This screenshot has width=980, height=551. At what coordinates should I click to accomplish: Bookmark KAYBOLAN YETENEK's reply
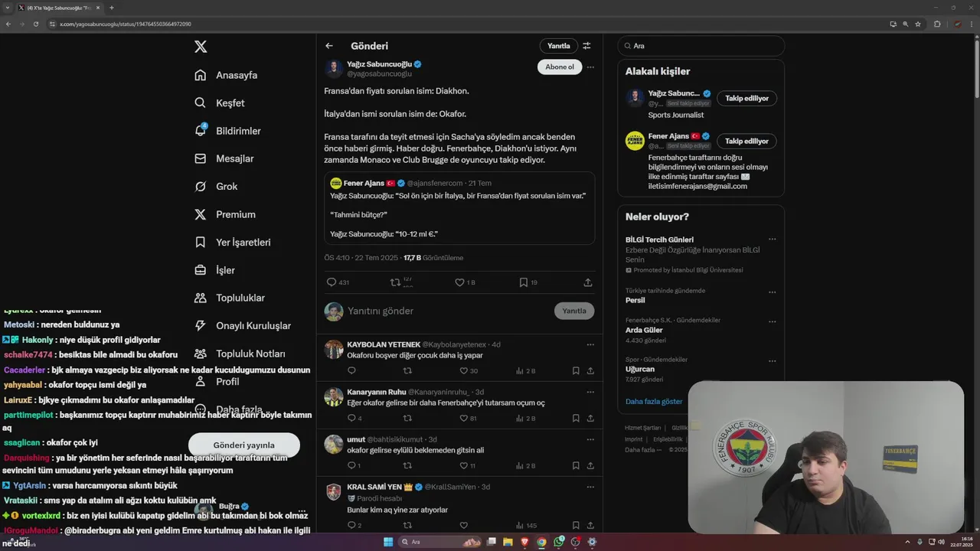tap(576, 370)
